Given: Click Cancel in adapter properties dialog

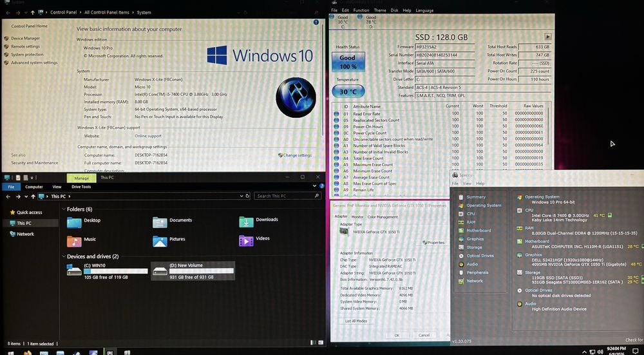Looking at the screenshot, I should (x=424, y=335).
